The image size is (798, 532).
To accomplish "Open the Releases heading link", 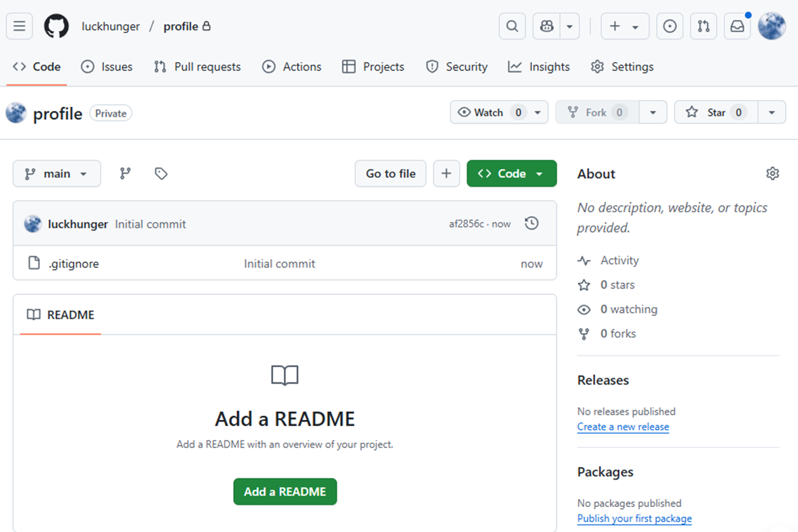I will [603, 380].
